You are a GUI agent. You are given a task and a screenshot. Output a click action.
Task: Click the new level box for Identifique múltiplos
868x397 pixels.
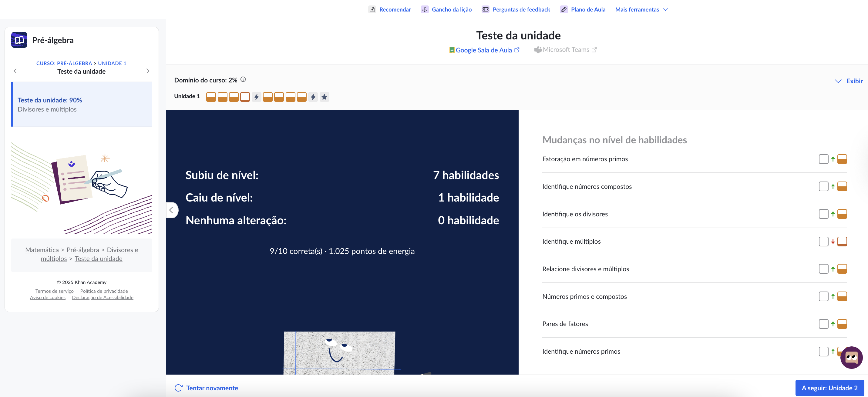[842, 242]
